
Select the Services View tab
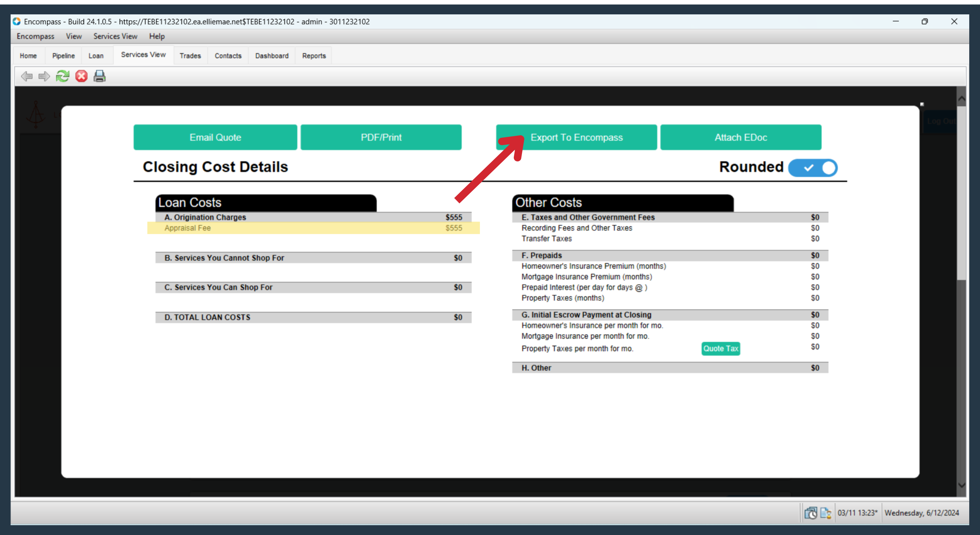(143, 55)
